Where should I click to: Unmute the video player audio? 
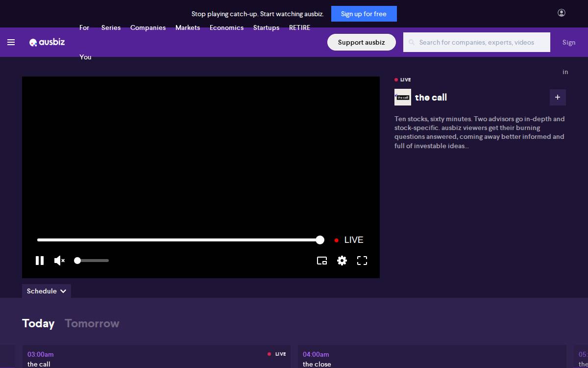59,261
